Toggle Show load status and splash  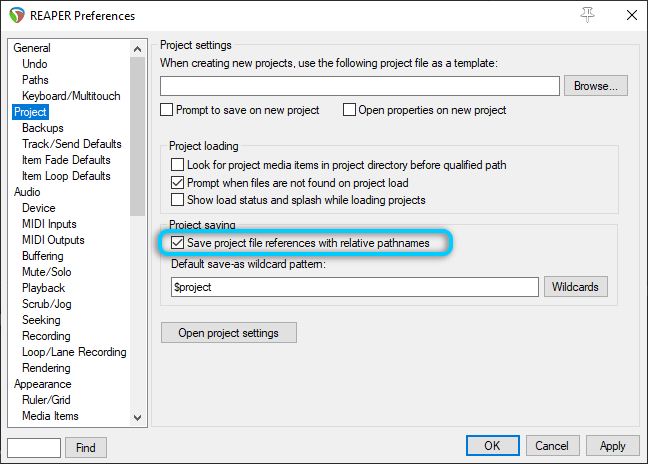coord(178,200)
